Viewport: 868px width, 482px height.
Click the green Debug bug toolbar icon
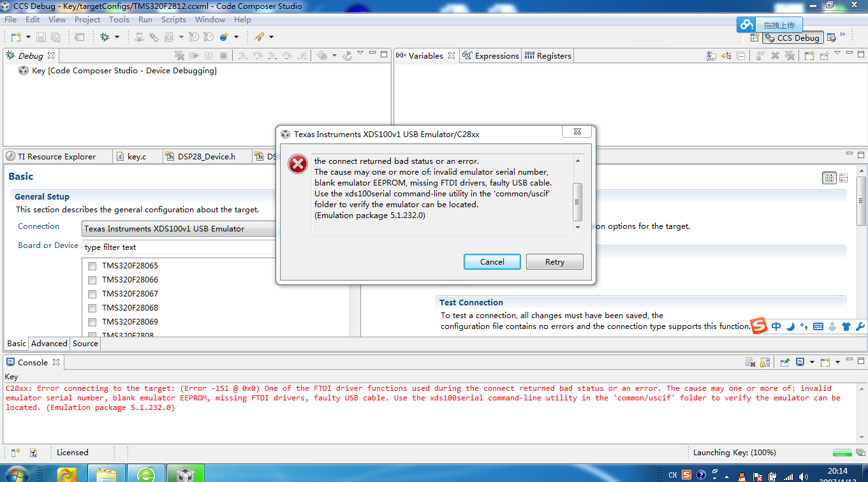click(x=105, y=37)
